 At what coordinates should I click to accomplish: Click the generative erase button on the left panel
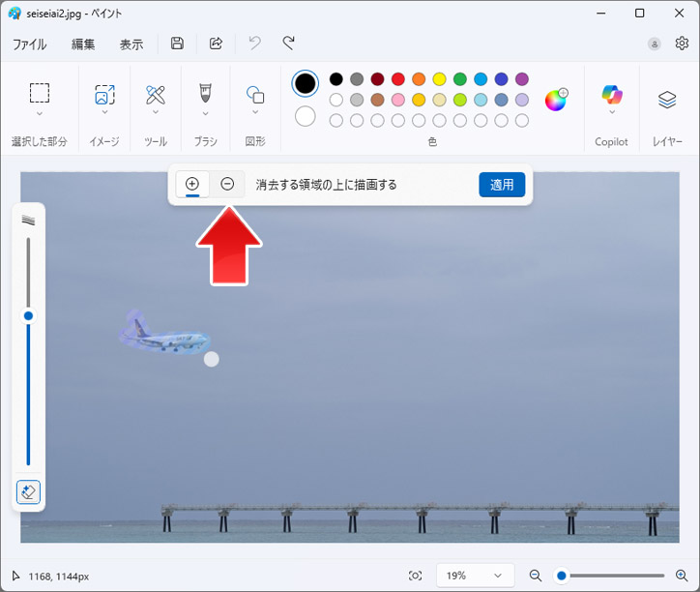tap(29, 492)
